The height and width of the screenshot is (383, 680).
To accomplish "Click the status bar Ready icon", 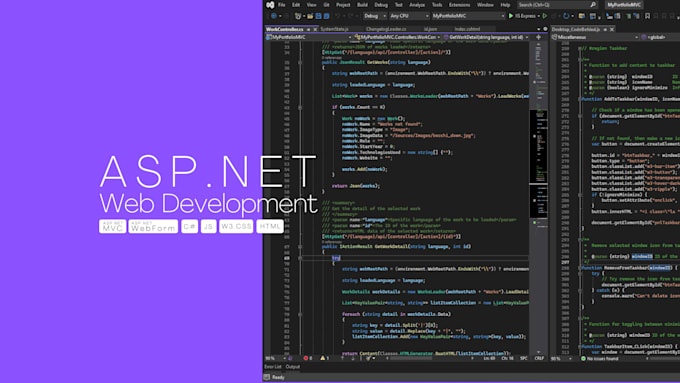I will (267, 377).
